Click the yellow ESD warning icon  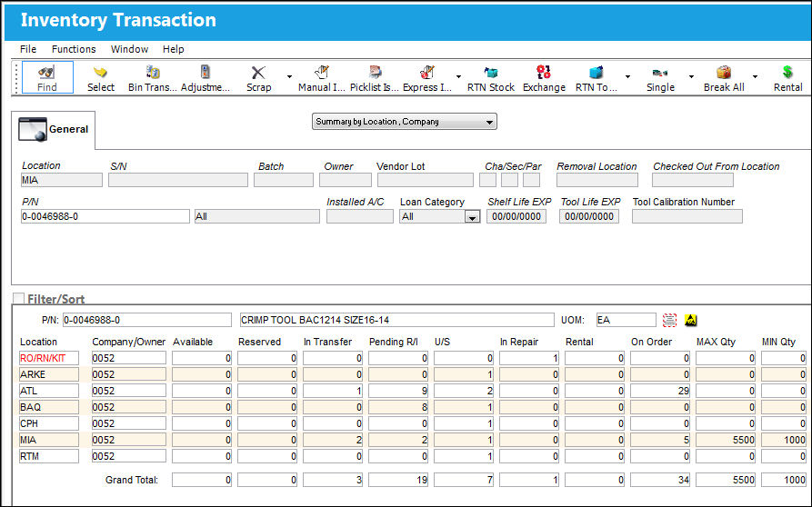pyautogui.click(x=690, y=320)
